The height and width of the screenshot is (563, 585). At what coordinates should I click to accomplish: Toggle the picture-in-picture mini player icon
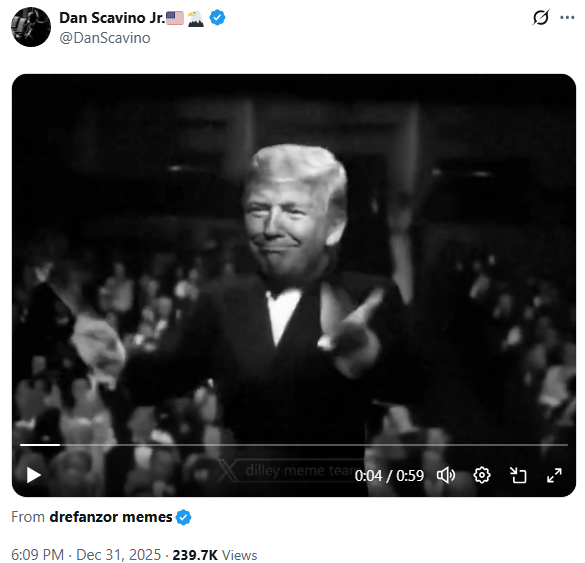click(x=518, y=475)
